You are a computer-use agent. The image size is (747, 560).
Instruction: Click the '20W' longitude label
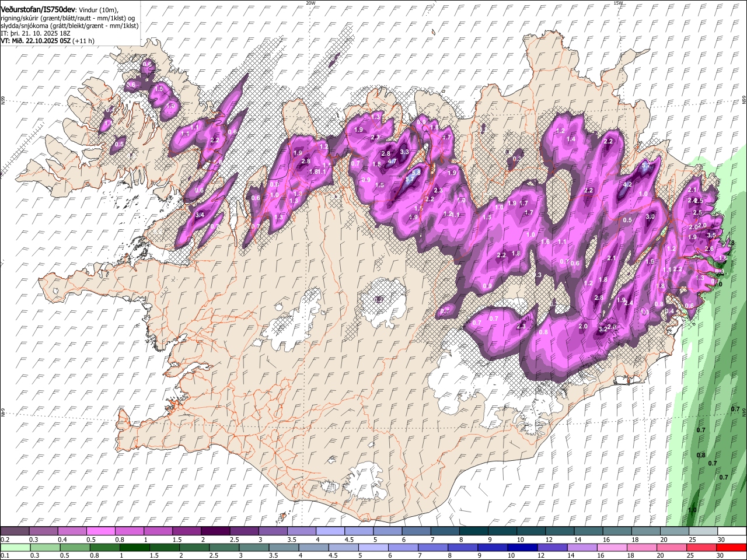tap(310, 3)
